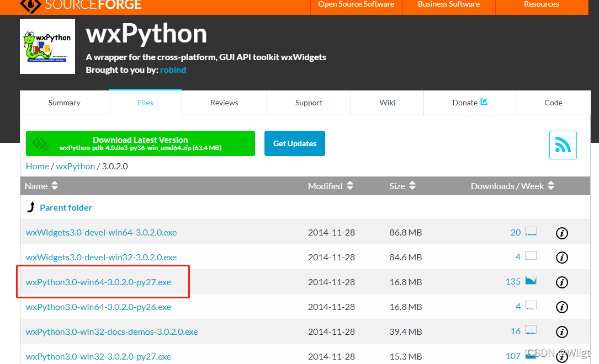Screen dimensions: 599x364
Task: View info for wxPython3.0-win64-3.0.2.0-py27.exe
Action: pyautogui.click(x=561, y=282)
